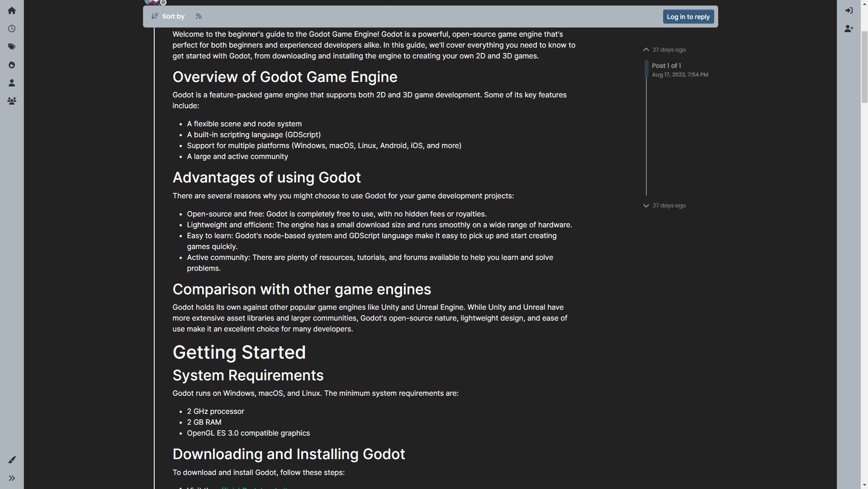
Task: Open the Users page icon
Action: click(x=12, y=83)
